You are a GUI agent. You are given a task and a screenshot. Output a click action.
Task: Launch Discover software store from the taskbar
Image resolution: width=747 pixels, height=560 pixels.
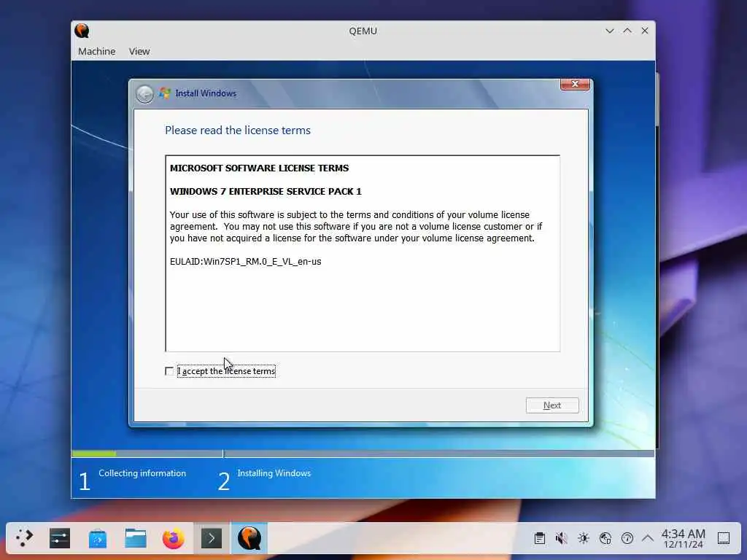coord(98,538)
